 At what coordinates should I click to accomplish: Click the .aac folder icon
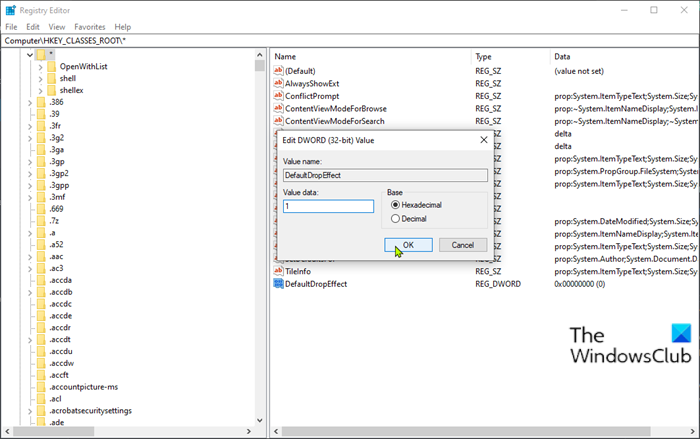pyautogui.click(x=41, y=256)
